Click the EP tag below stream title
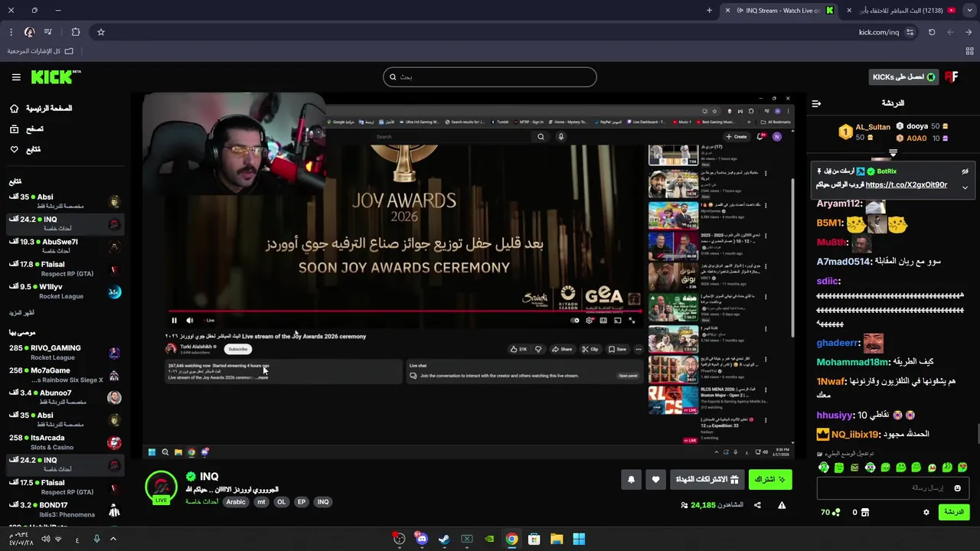 coord(302,502)
